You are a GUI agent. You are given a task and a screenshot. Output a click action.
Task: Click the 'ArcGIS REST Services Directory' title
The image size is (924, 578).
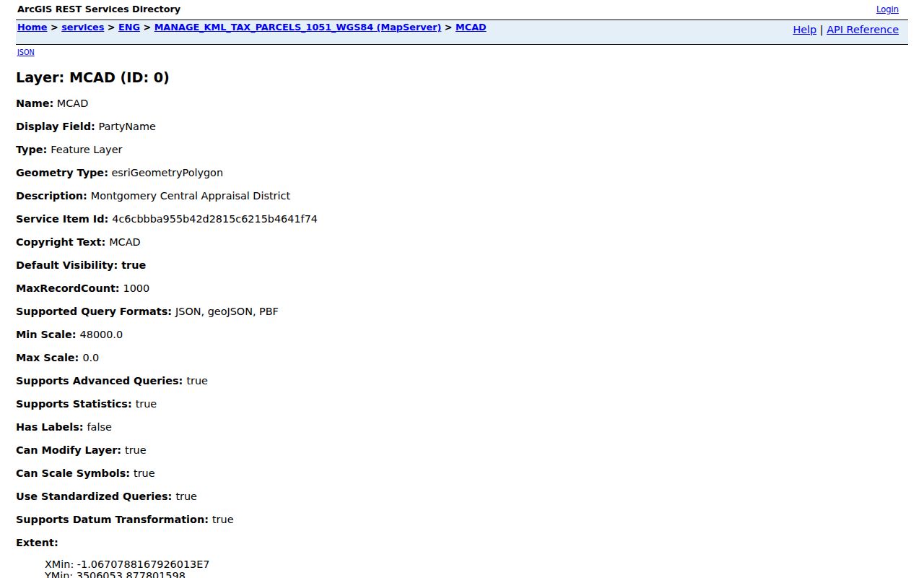coord(99,9)
